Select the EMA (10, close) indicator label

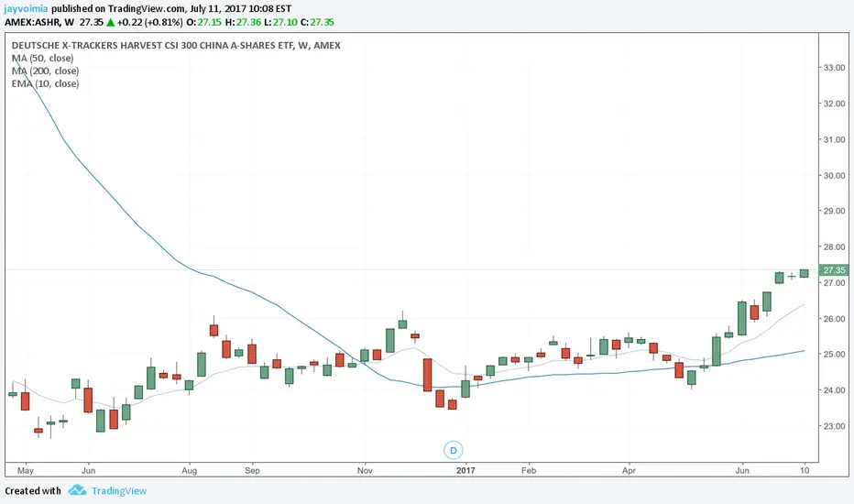tap(45, 83)
